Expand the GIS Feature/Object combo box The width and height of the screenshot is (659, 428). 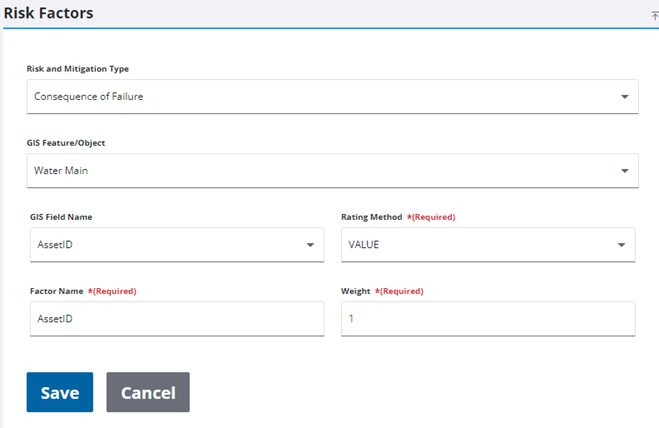331,170
